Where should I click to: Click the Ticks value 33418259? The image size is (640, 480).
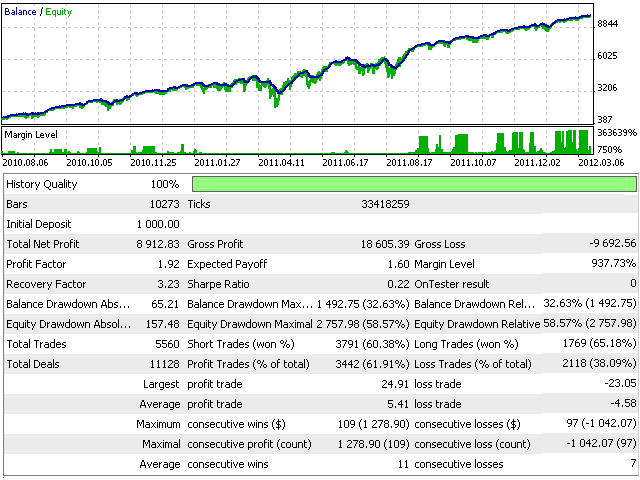coord(385,204)
